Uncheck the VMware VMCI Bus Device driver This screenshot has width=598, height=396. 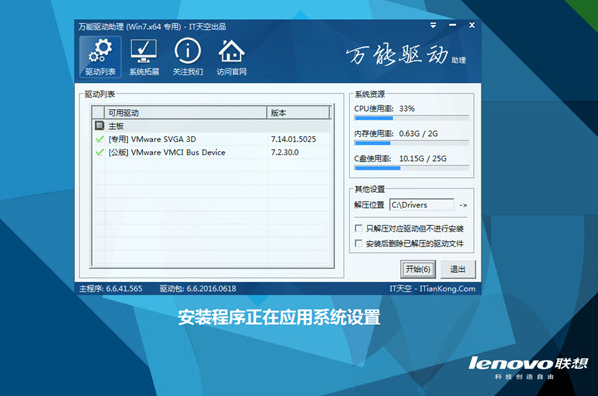coord(100,152)
